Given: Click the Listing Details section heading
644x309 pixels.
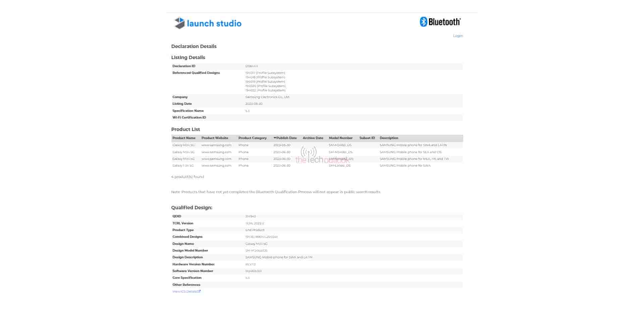Looking at the screenshot, I should (x=188, y=57).
